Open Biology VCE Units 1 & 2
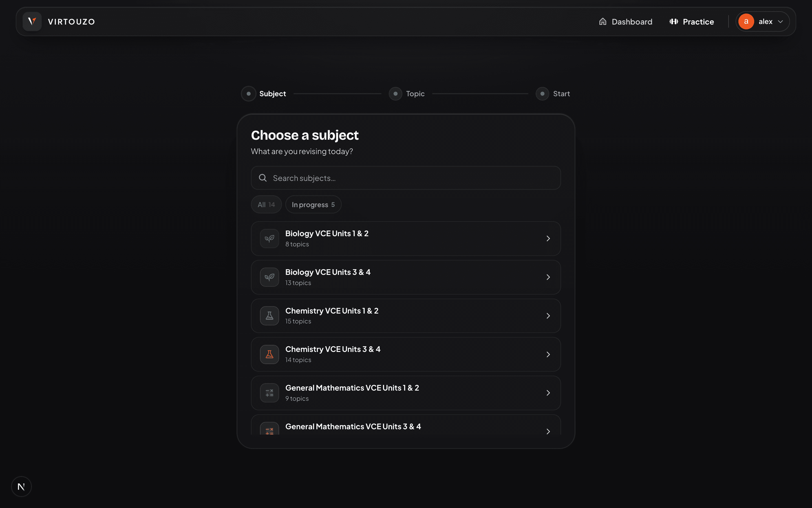The height and width of the screenshot is (508, 812). point(406,238)
